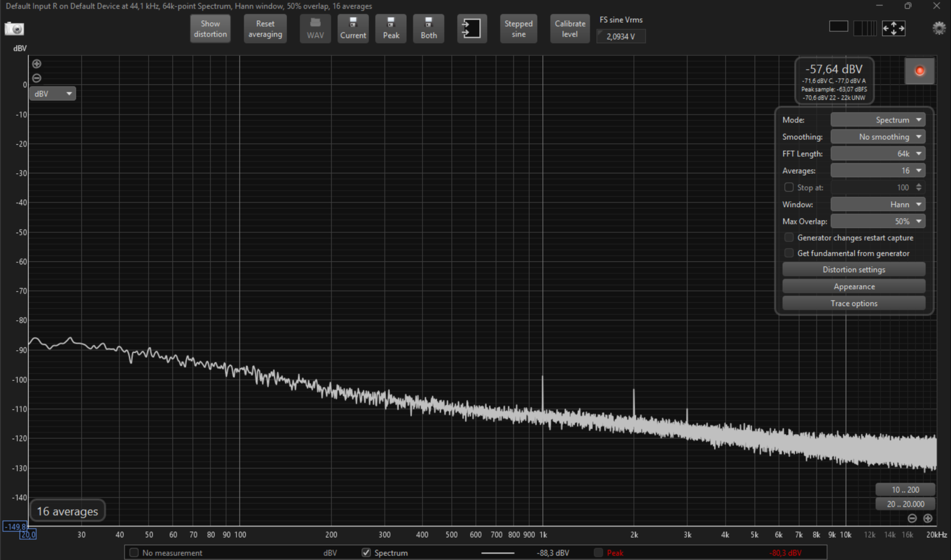Capture a screenshot with the camera icon
Image resolution: width=951 pixels, height=560 pixels.
pos(14,29)
